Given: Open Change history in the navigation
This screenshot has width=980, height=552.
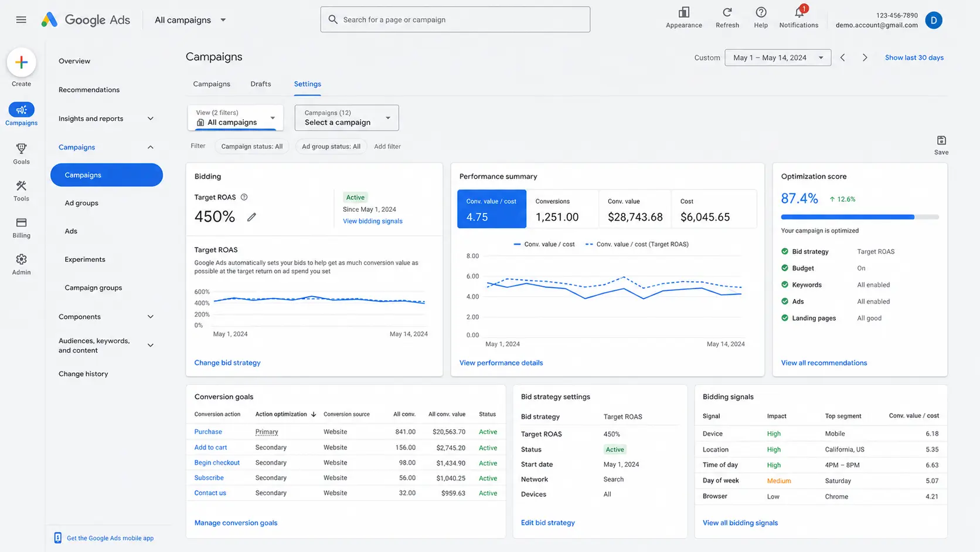Looking at the screenshot, I should click(83, 374).
